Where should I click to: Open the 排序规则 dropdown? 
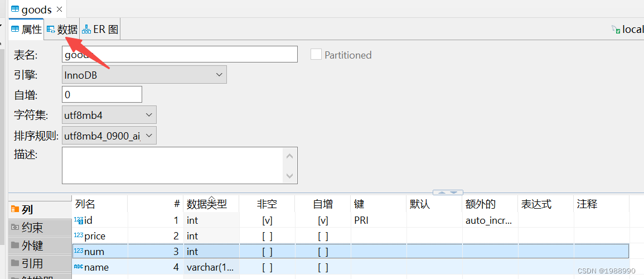pos(109,135)
